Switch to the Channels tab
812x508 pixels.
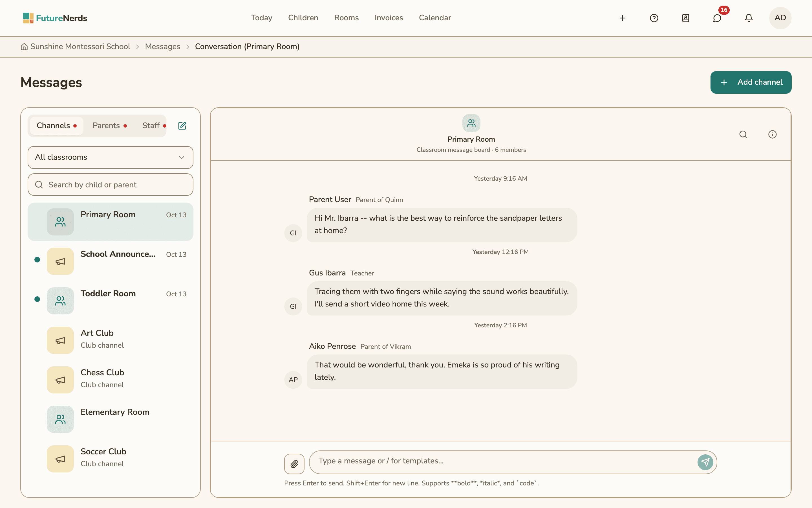point(57,126)
